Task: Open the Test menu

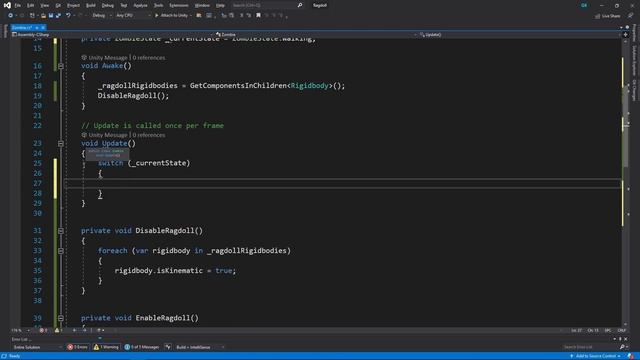Action: (x=124, y=5)
